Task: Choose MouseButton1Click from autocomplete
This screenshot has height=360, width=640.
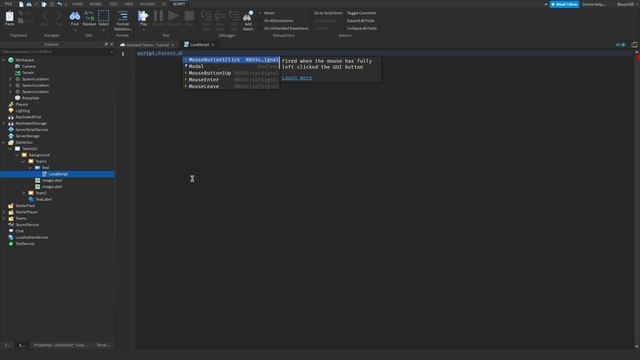Action: coord(231,60)
